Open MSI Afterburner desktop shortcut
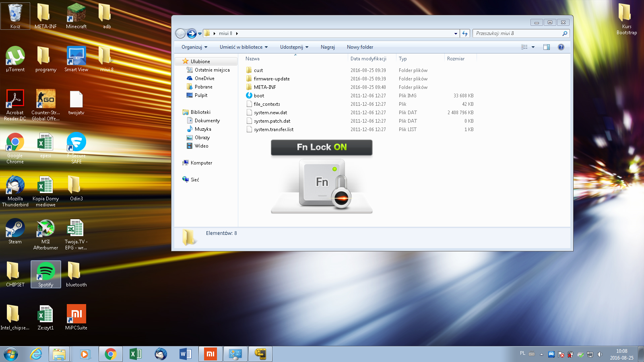 45,231
